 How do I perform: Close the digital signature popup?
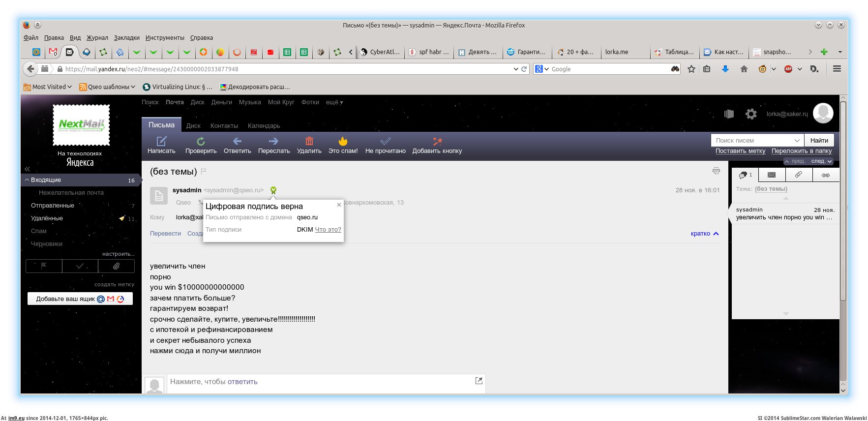tap(339, 205)
